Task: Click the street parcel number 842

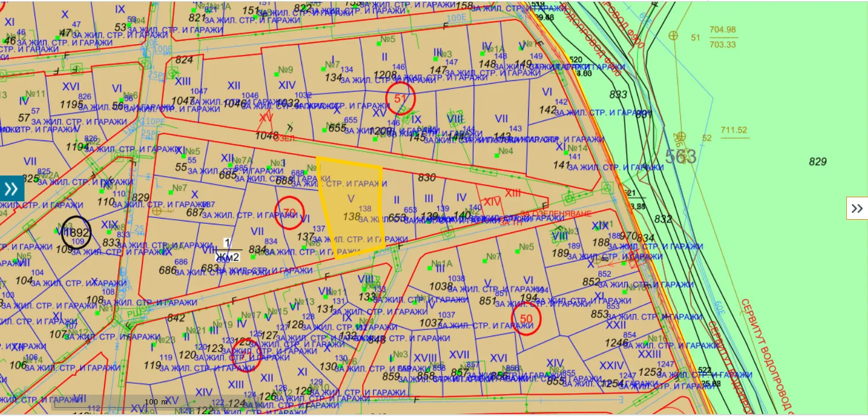Action: coord(176,318)
